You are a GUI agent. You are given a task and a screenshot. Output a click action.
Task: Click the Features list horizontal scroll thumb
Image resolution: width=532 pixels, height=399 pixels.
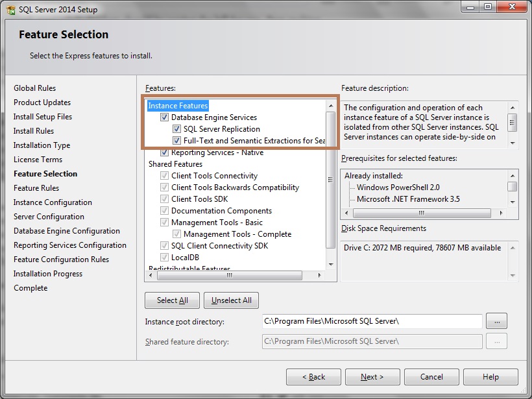pyautogui.click(x=230, y=276)
